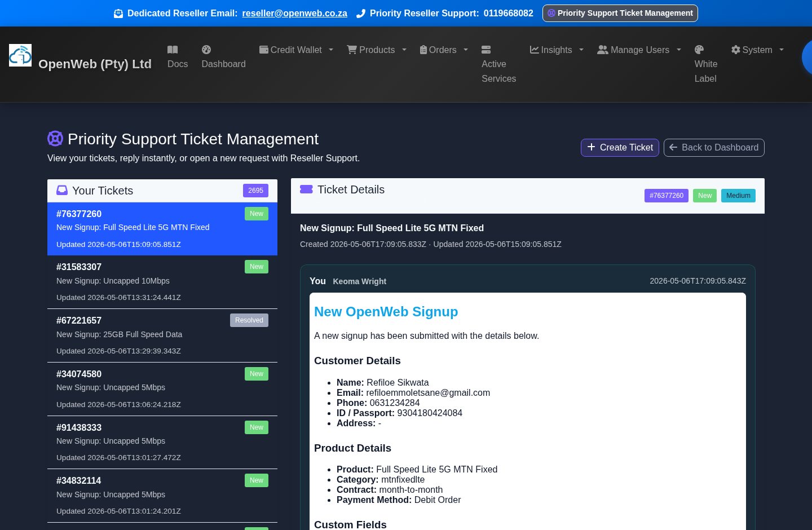Click the White Label palette icon

click(699, 50)
